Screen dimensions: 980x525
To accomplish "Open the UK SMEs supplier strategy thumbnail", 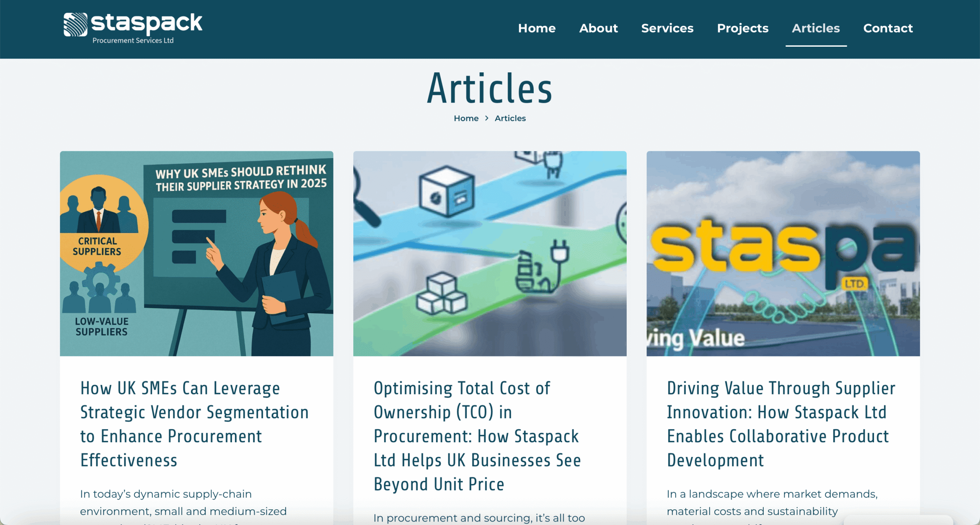I will [196, 254].
